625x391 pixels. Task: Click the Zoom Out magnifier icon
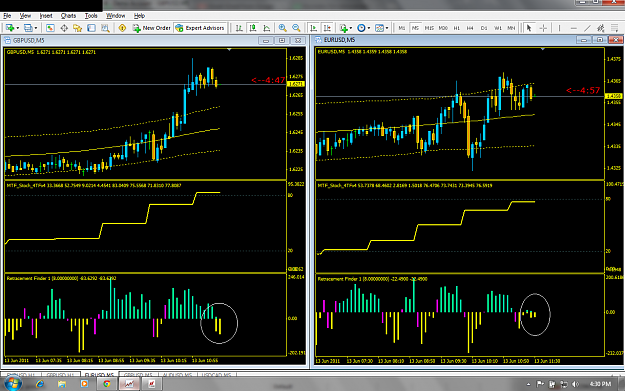pos(296,28)
